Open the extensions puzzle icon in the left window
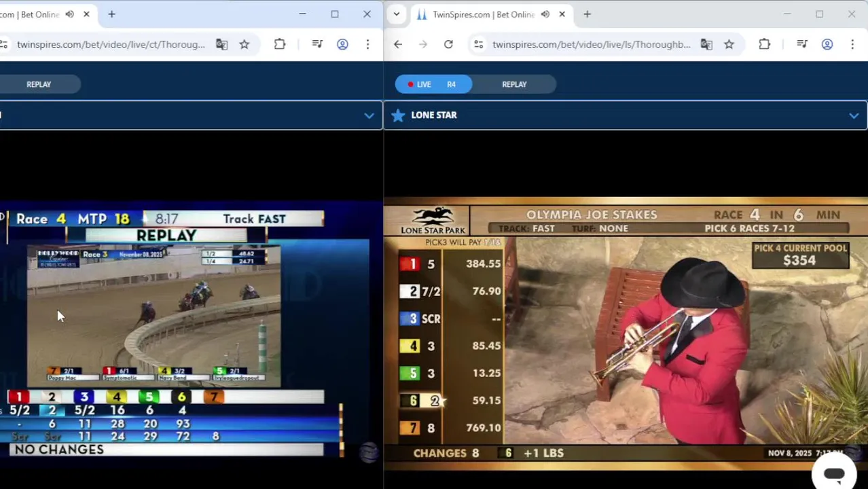This screenshot has height=489, width=868. (x=280, y=44)
